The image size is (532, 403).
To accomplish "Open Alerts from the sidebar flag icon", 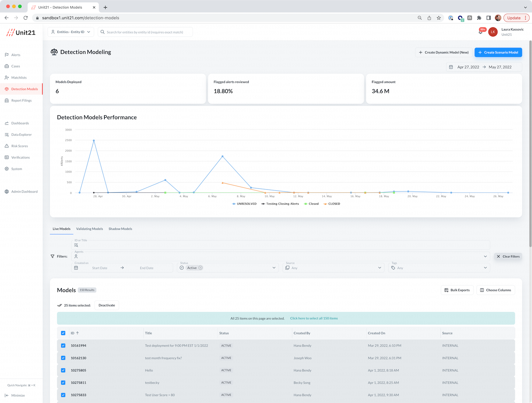I will 7,55.
